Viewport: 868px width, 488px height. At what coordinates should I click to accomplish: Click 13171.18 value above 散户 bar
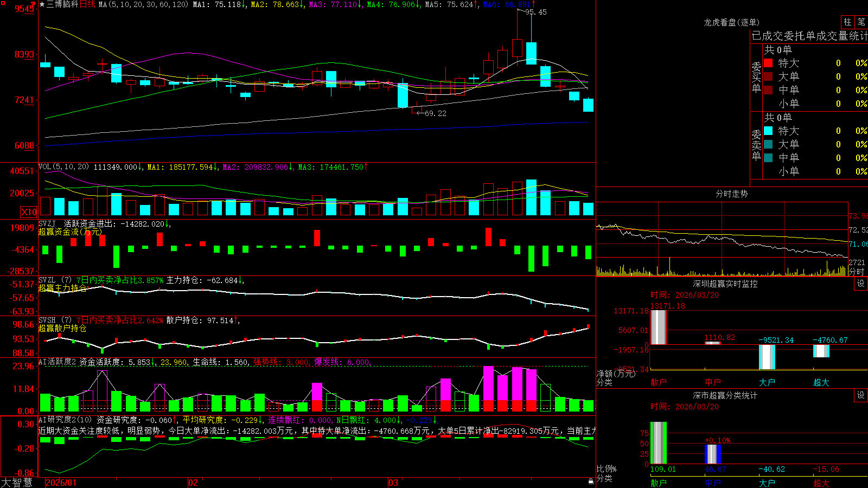point(668,306)
